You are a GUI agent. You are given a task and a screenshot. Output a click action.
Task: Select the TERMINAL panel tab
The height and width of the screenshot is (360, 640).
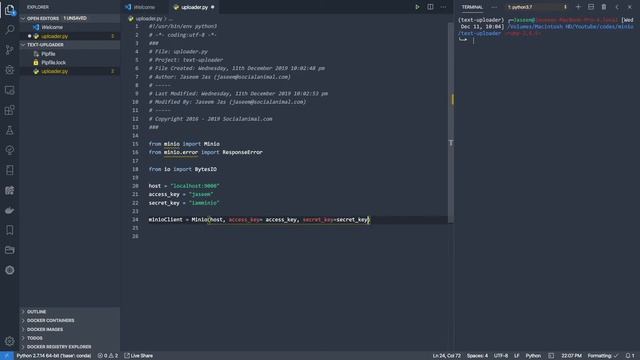472,7
